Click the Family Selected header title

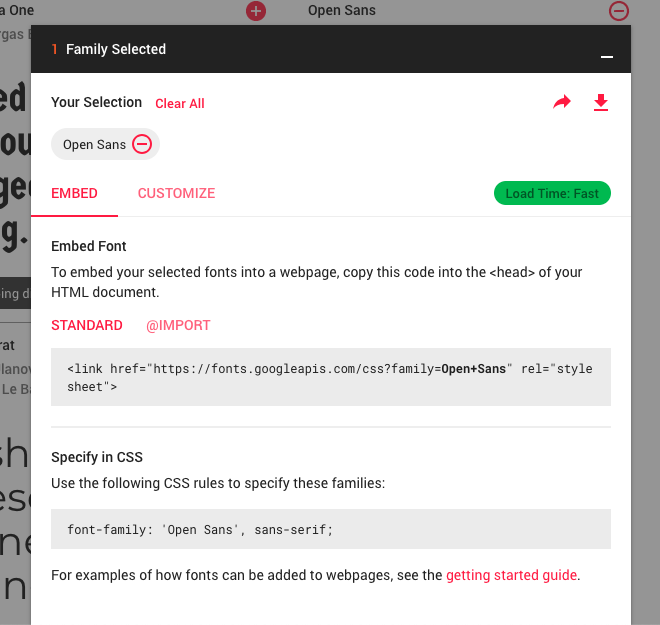[116, 49]
